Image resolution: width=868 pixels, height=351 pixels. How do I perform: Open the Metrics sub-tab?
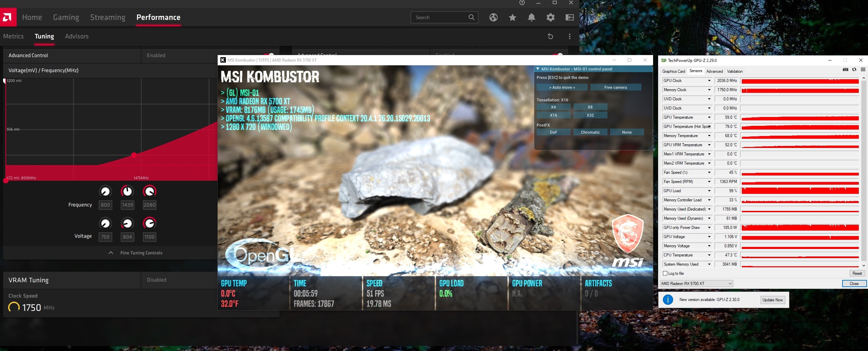(13, 36)
